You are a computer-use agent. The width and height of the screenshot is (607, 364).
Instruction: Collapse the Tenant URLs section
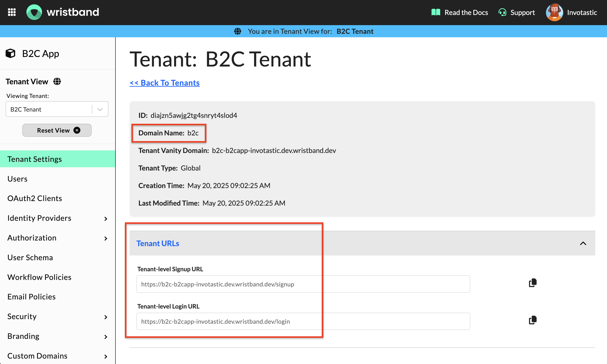[x=583, y=243]
